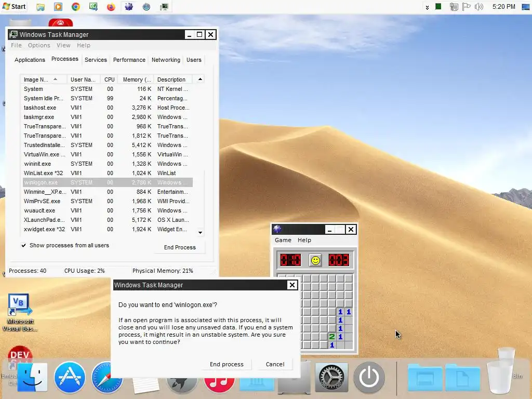Show hidden tray icons via the chevron
Screen dimensions: 532x399
tap(427, 7)
